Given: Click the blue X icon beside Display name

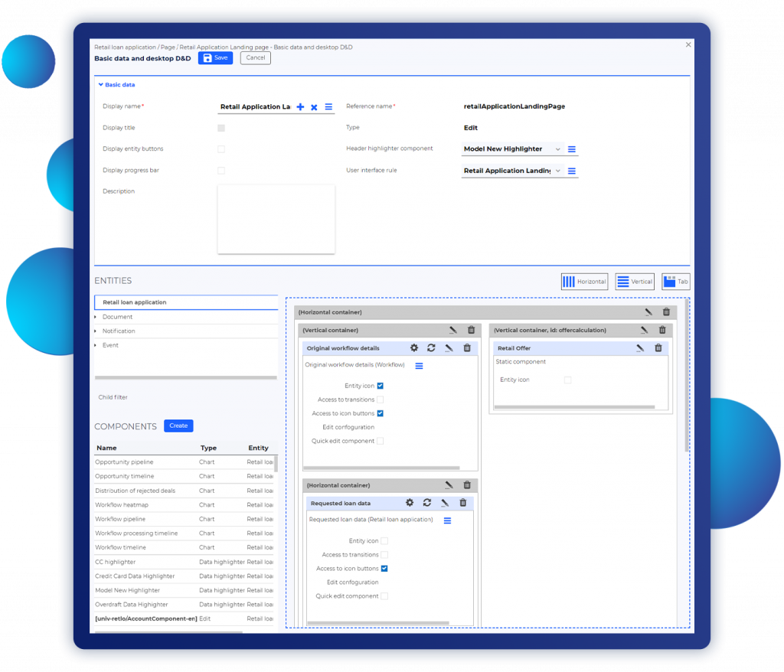Looking at the screenshot, I should tap(314, 107).
